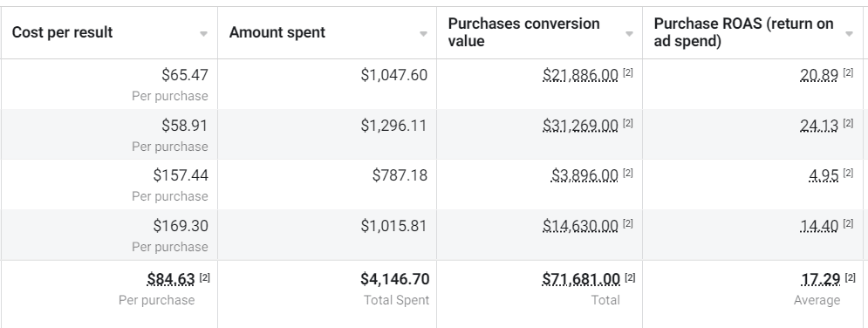Click the 4.95 ROAS value
Viewport: 868px width, 328px height.
point(824,175)
